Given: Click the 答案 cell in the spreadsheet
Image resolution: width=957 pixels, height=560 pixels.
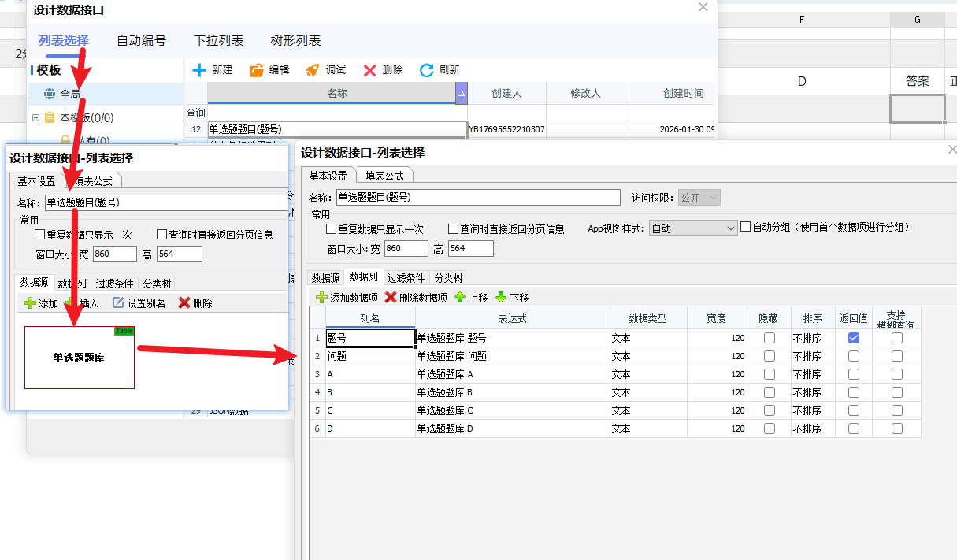Looking at the screenshot, I should coord(918,81).
